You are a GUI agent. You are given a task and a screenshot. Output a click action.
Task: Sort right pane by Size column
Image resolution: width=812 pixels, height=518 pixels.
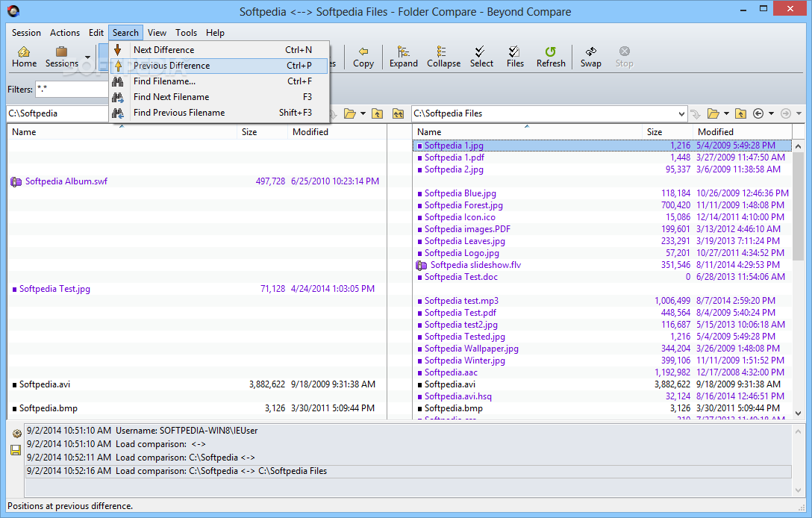click(667, 132)
